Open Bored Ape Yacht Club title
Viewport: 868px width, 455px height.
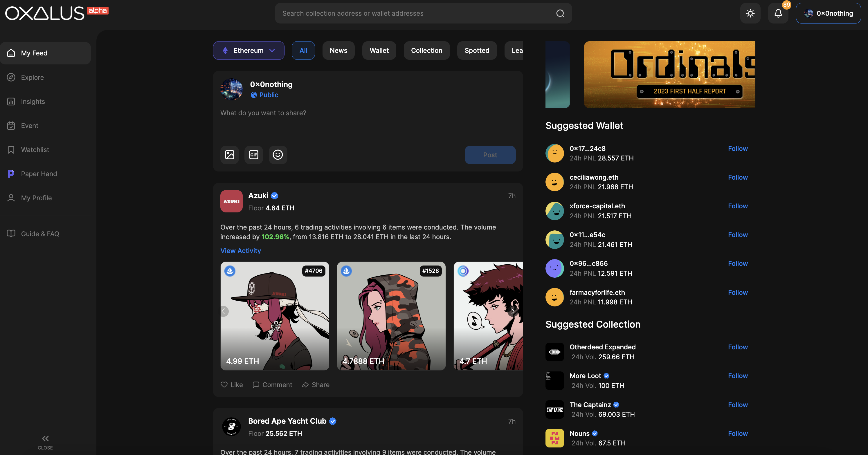click(x=287, y=421)
